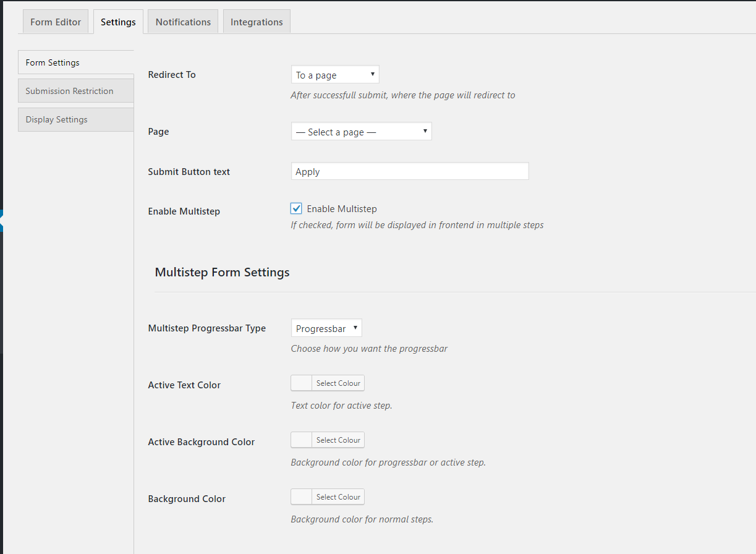Viewport: 756px width, 554px height.
Task: Click the Submit Button text field
Action: [x=410, y=171]
